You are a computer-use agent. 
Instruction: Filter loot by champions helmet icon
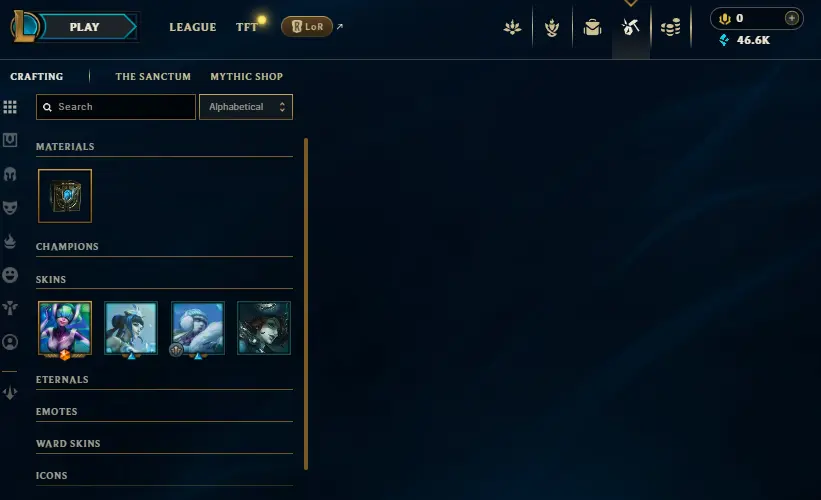10,174
